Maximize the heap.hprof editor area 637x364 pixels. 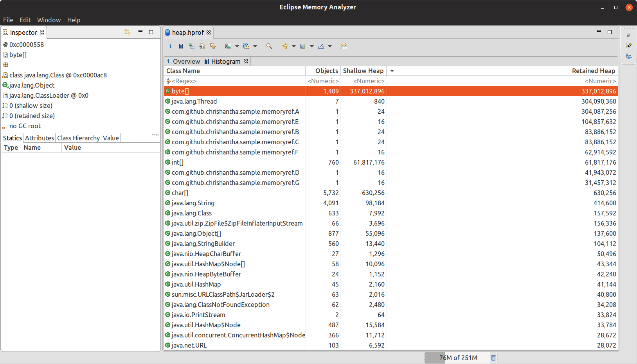610,32
